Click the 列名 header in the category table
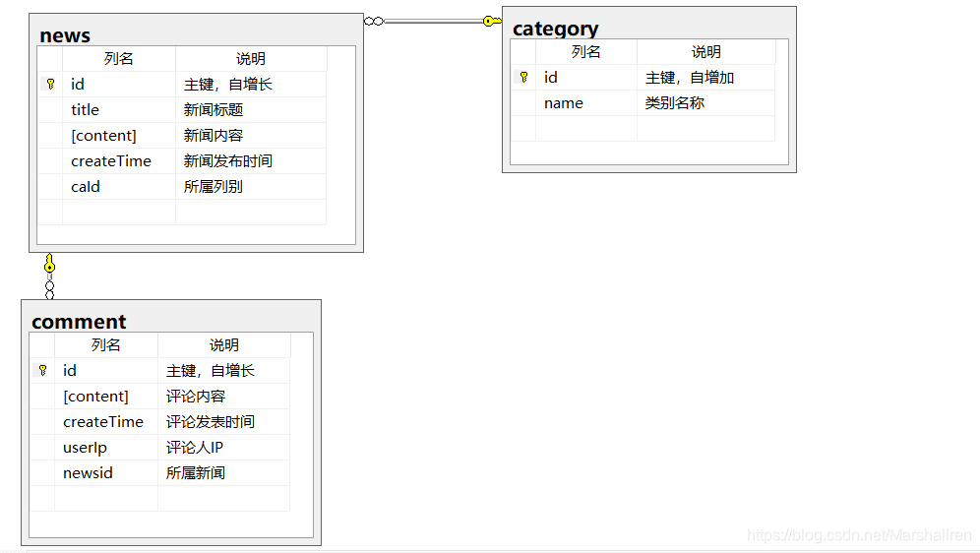 585,52
